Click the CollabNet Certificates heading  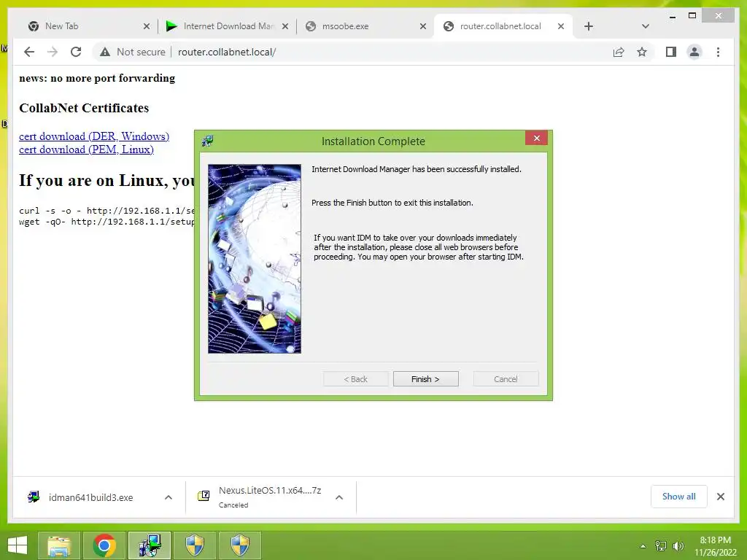84,108
